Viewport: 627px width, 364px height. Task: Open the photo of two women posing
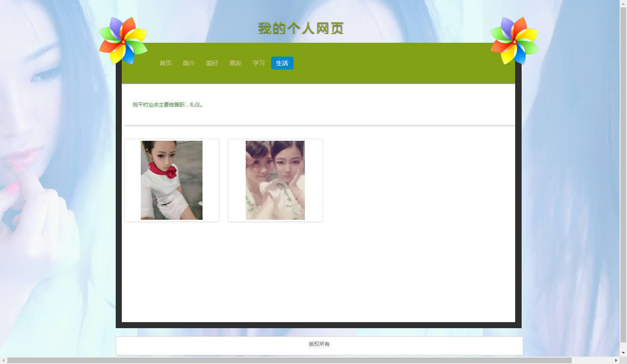pyautogui.click(x=275, y=180)
